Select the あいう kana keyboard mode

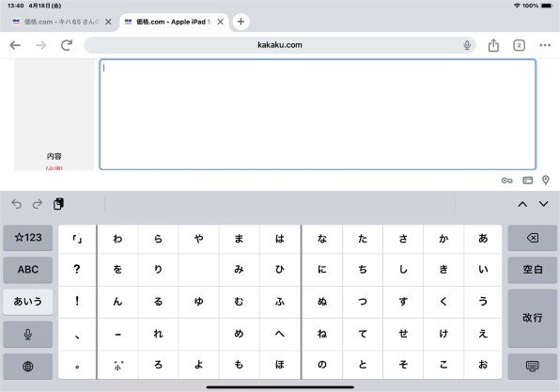tap(28, 302)
